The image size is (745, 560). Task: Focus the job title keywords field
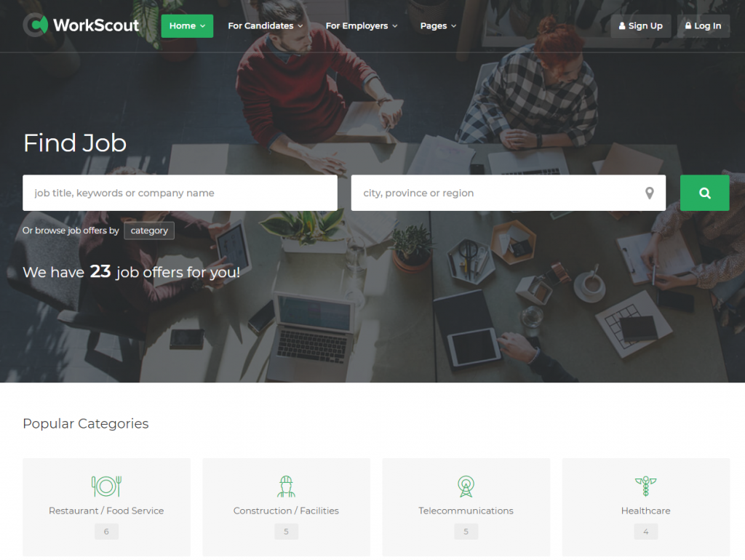click(x=180, y=193)
